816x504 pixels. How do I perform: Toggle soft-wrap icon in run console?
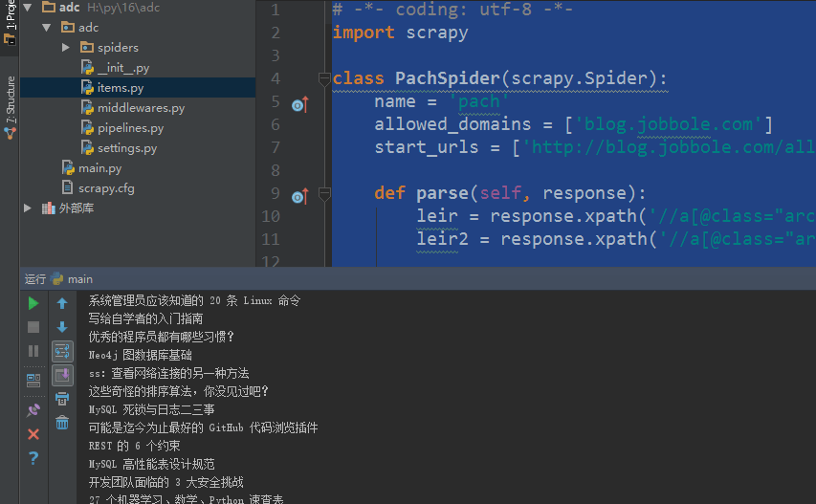62,352
